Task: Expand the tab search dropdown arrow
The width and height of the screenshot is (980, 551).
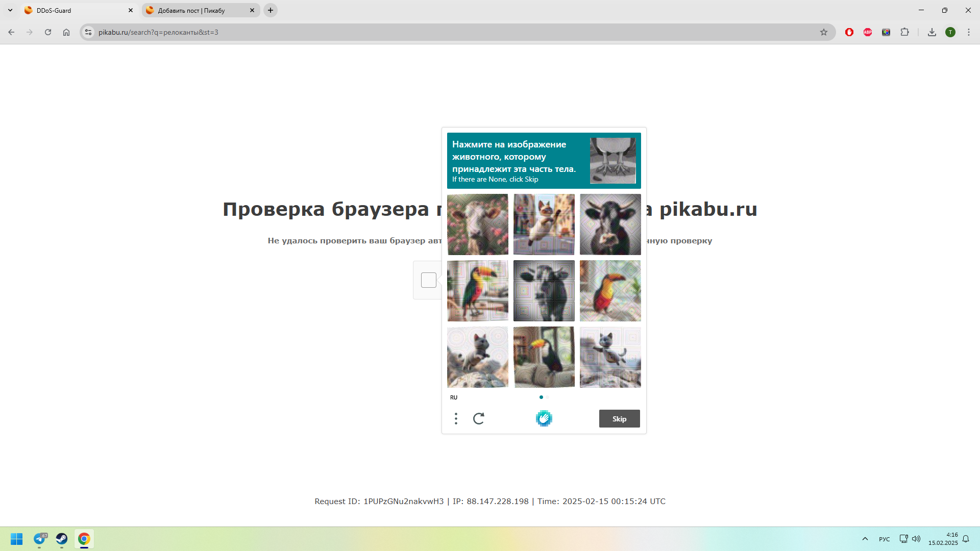Action: (10, 10)
